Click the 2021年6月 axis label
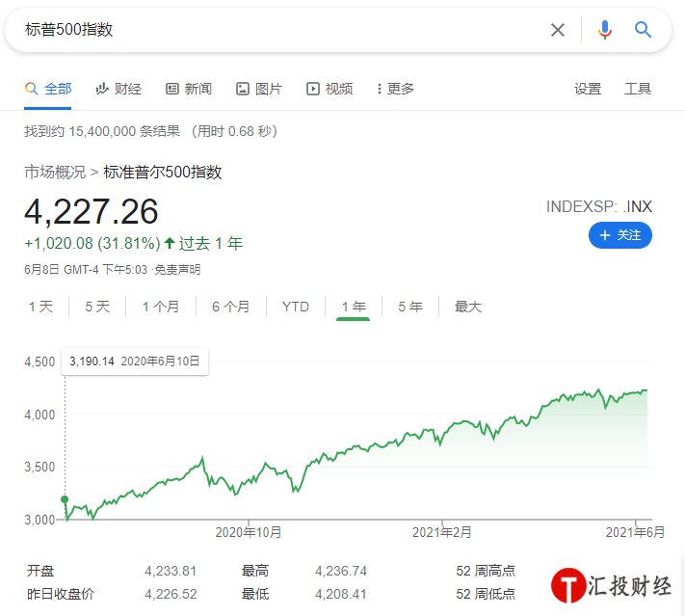Image resolution: width=685 pixels, height=616 pixels. [635, 532]
